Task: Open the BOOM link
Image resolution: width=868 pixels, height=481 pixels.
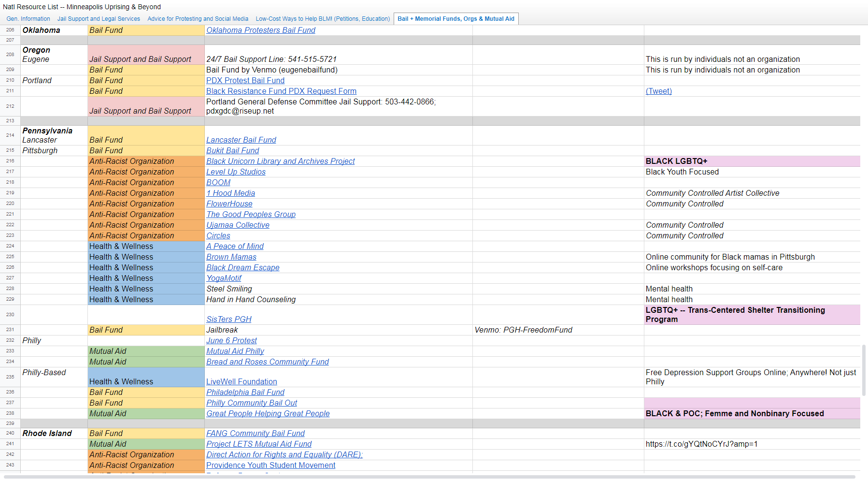Action: (218, 182)
